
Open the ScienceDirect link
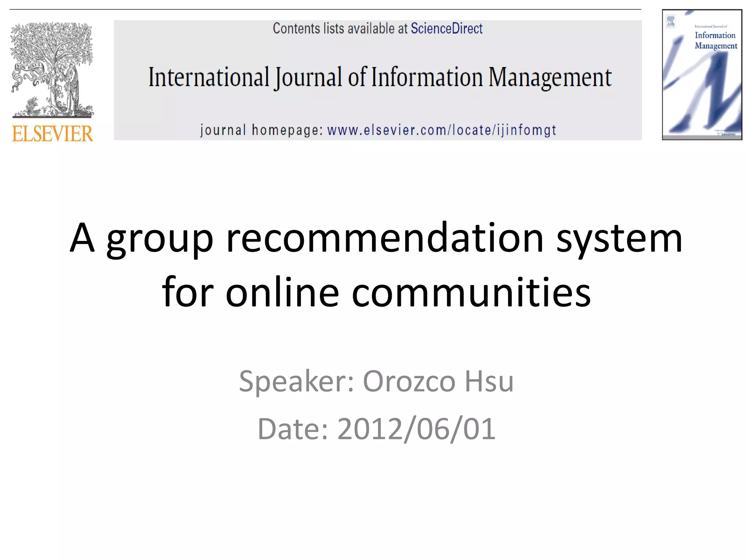click(446, 28)
